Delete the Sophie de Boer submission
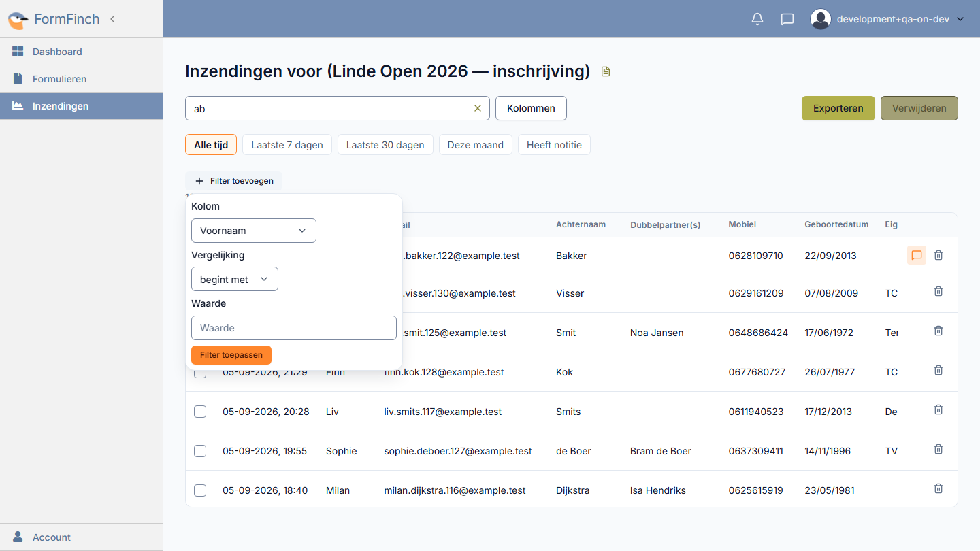 pyautogui.click(x=938, y=449)
